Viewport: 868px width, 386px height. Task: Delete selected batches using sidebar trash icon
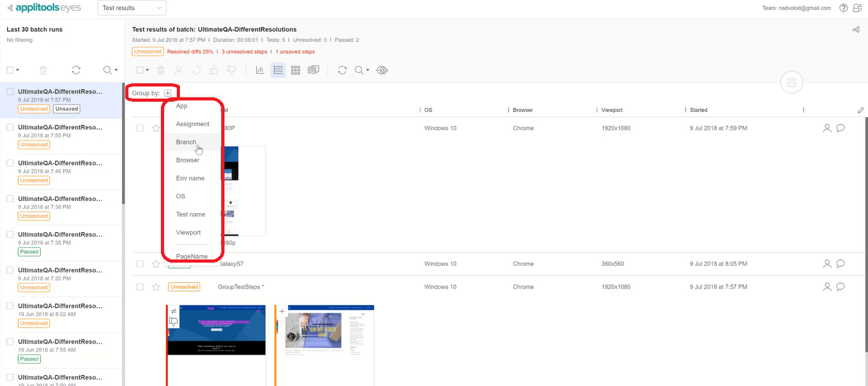[x=44, y=70]
